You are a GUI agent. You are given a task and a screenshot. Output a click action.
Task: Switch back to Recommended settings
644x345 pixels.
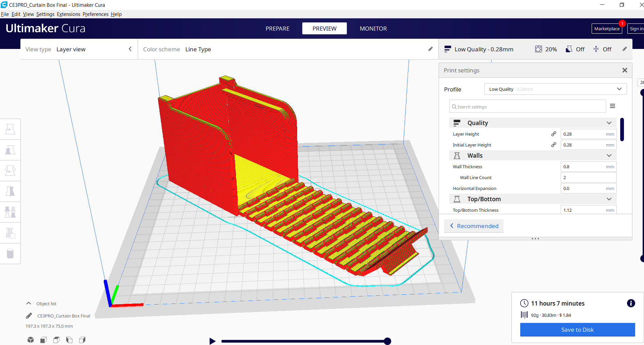(474, 226)
